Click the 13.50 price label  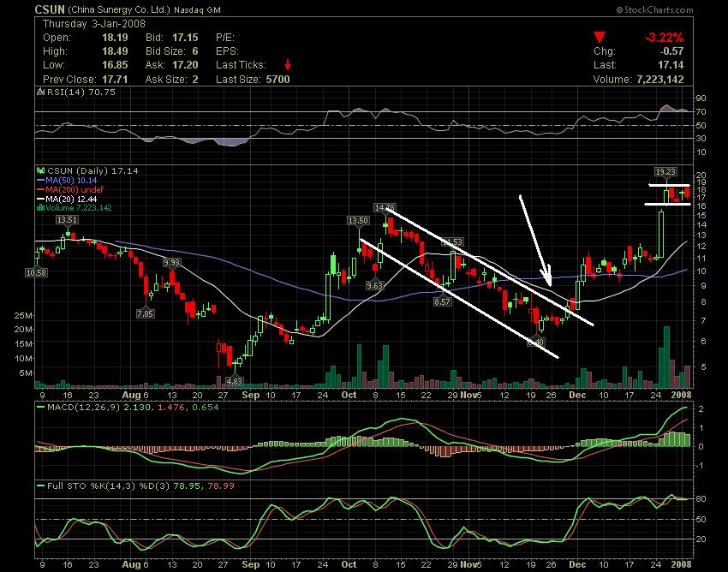pyautogui.click(x=358, y=221)
